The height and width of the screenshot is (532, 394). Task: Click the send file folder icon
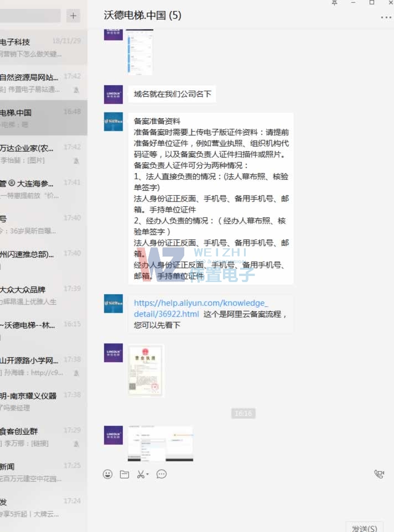[x=125, y=474]
